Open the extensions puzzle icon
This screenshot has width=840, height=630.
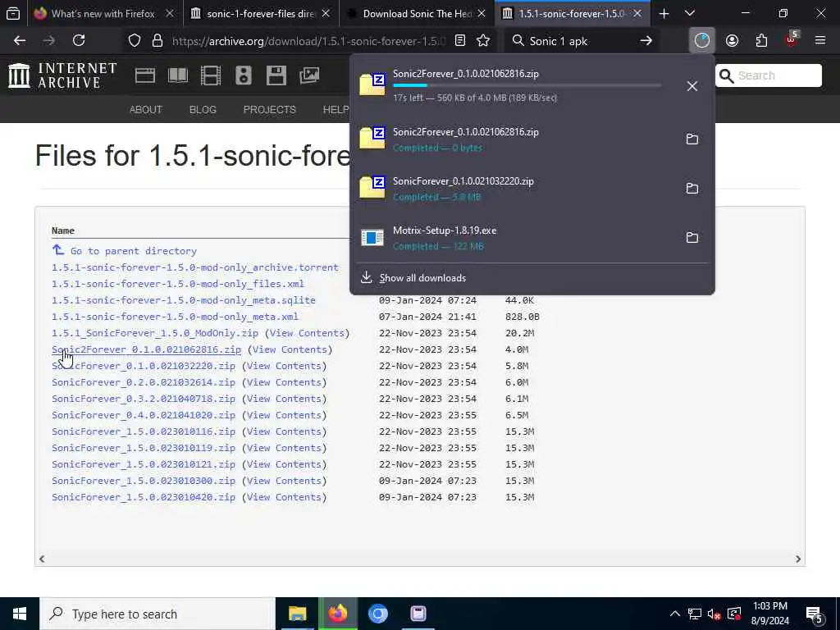[761, 41]
